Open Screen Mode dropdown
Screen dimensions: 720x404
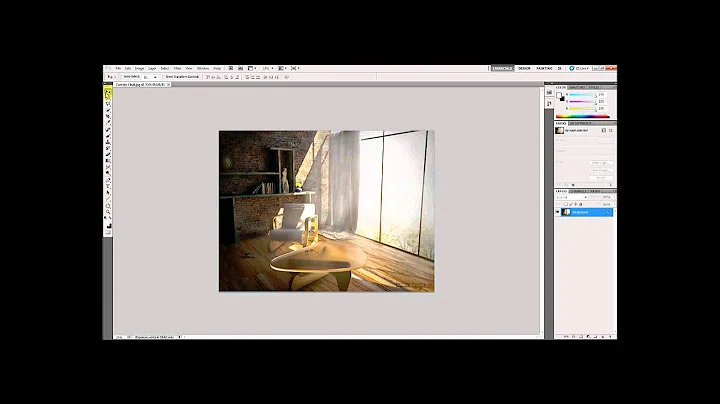(x=295, y=68)
